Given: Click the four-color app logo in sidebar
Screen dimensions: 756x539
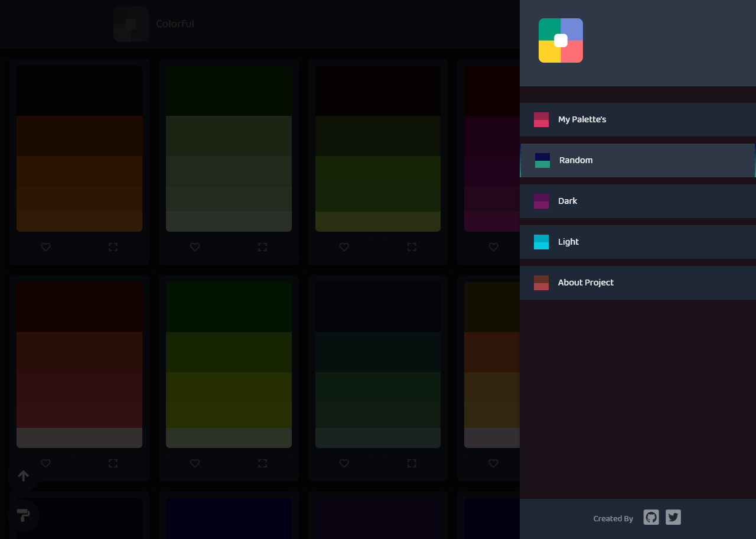Looking at the screenshot, I should tap(561, 40).
